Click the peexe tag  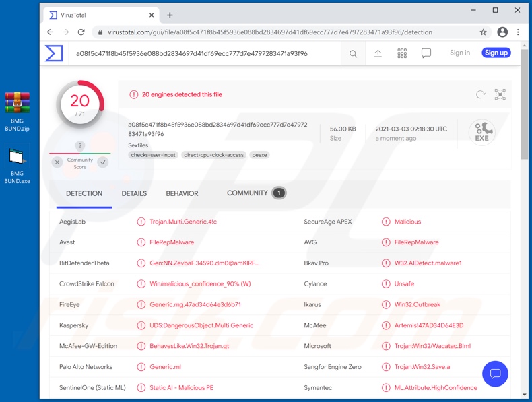click(x=259, y=155)
